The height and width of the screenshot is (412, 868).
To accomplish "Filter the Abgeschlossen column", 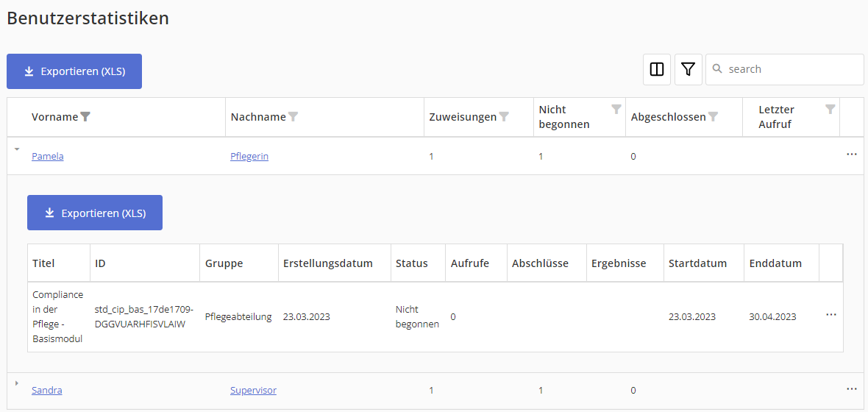I will [713, 116].
